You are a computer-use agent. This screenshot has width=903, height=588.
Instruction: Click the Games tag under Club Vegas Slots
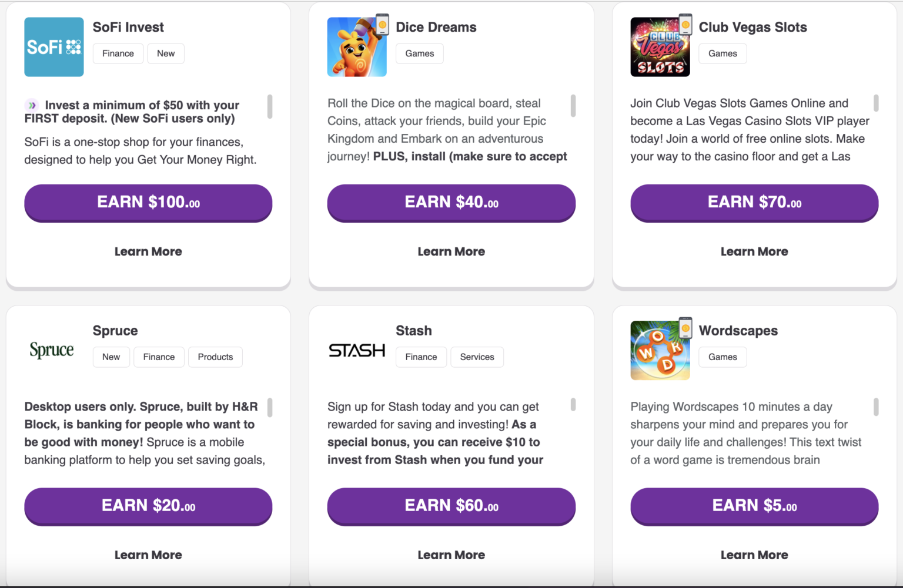point(723,53)
